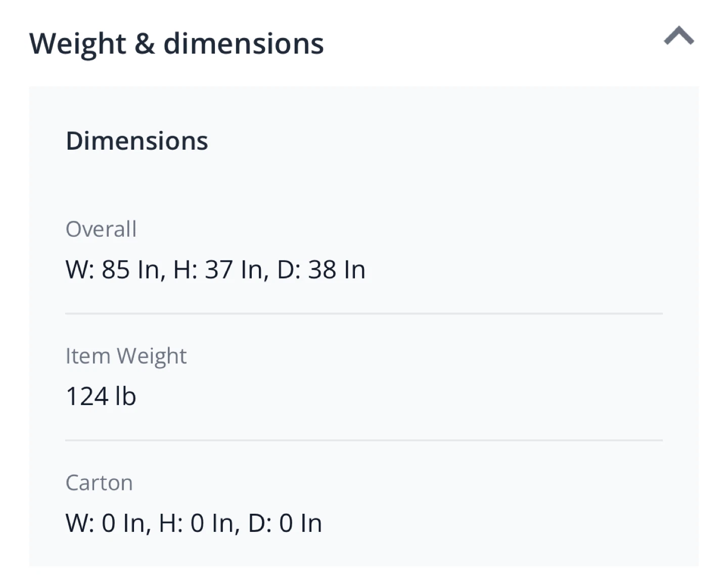Click the lb unit after 124
The image size is (728, 585).
pos(125,396)
